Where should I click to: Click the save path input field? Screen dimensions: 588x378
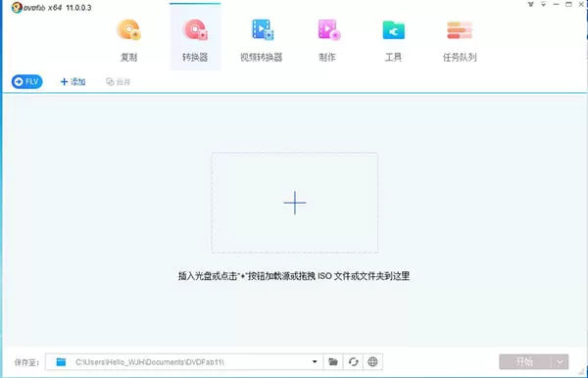point(184,362)
